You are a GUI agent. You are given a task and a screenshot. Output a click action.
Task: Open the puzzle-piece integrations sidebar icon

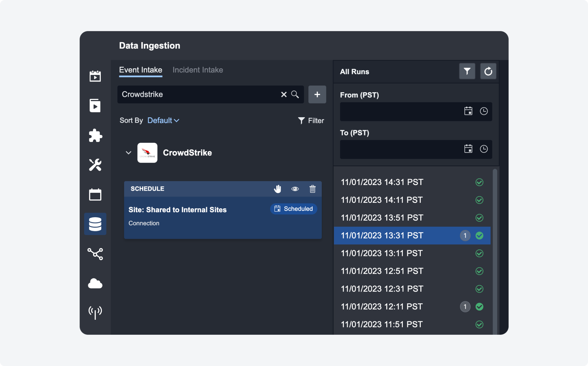pos(95,136)
